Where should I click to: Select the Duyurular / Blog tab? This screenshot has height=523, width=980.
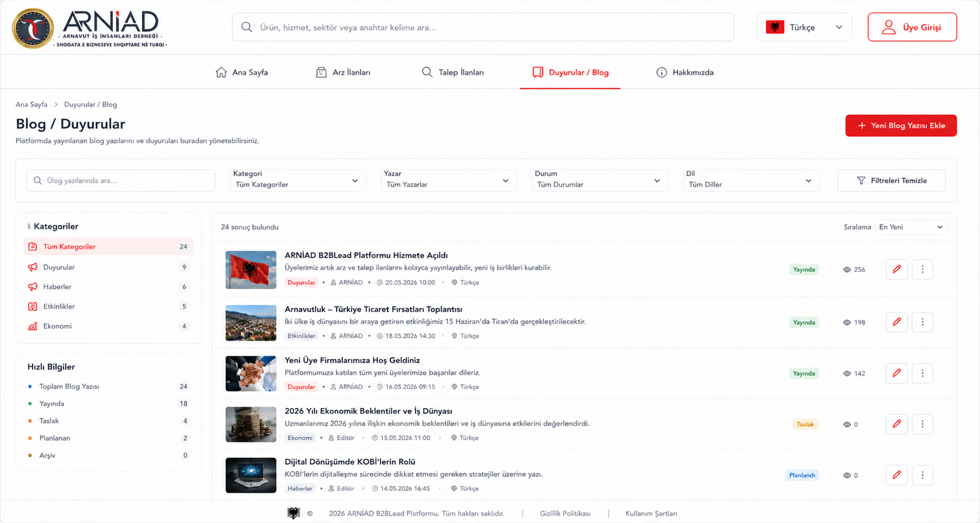click(570, 73)
